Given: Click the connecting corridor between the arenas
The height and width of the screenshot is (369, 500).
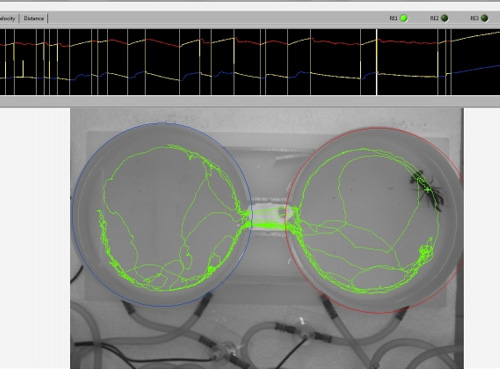Looking at the screenshot, I should click(x=269, y=219).
